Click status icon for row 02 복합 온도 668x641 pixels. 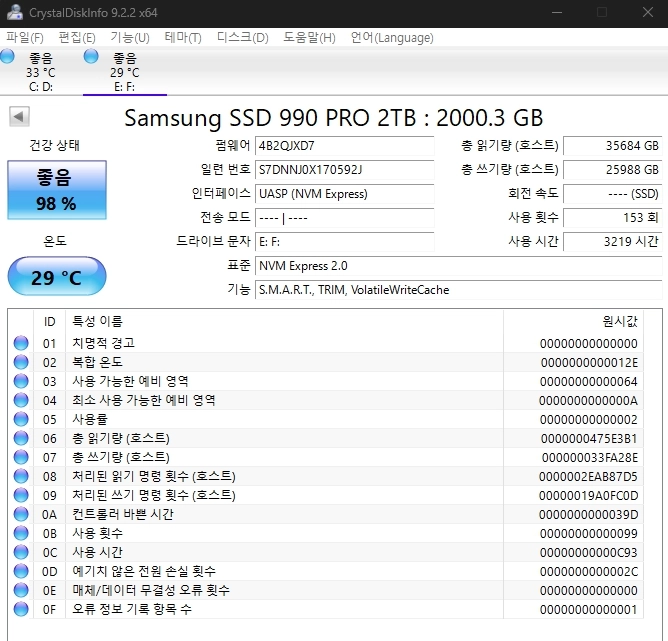click(x=21, y=362)
